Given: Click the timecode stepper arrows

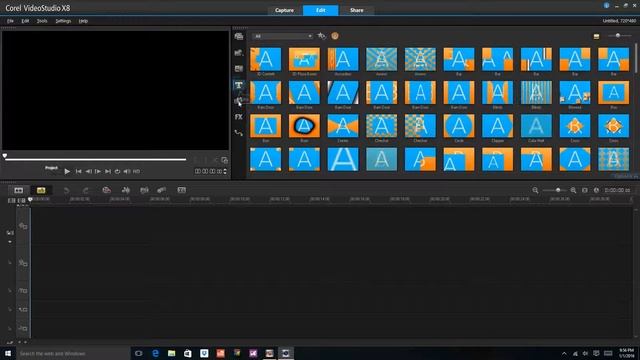Looking at the screenshot, I should pyautogui.click(x=225, y=171).
